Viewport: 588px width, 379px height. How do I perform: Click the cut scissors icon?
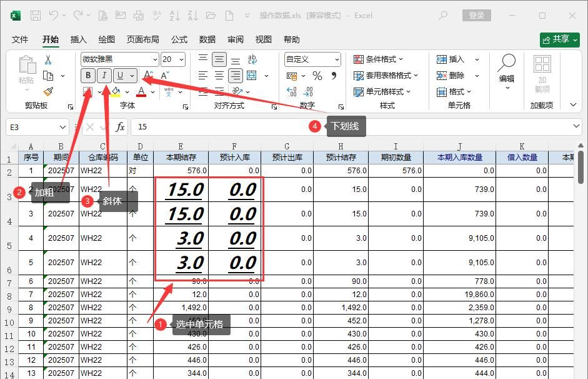coord(48,60)
